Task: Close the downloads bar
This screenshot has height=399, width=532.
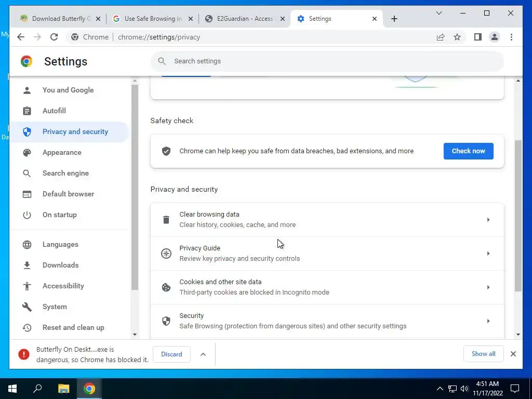Action: pyautogui.click(x=513, y=354)
